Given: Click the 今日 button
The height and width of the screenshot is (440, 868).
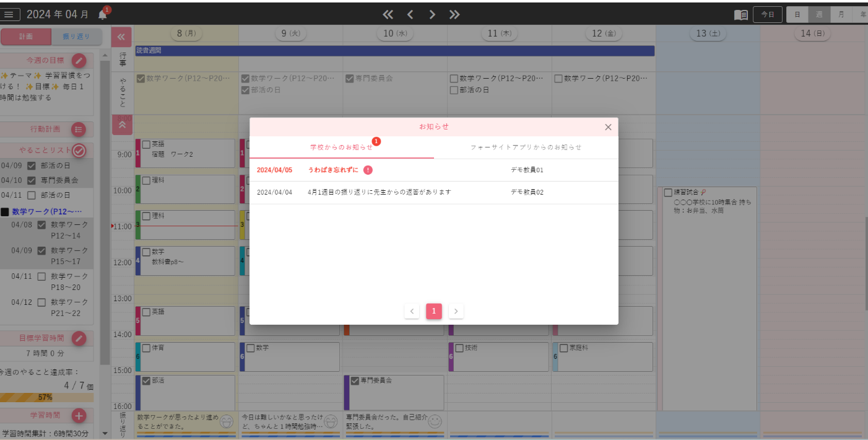Looking at the screenshot, I should click(768, 14).
